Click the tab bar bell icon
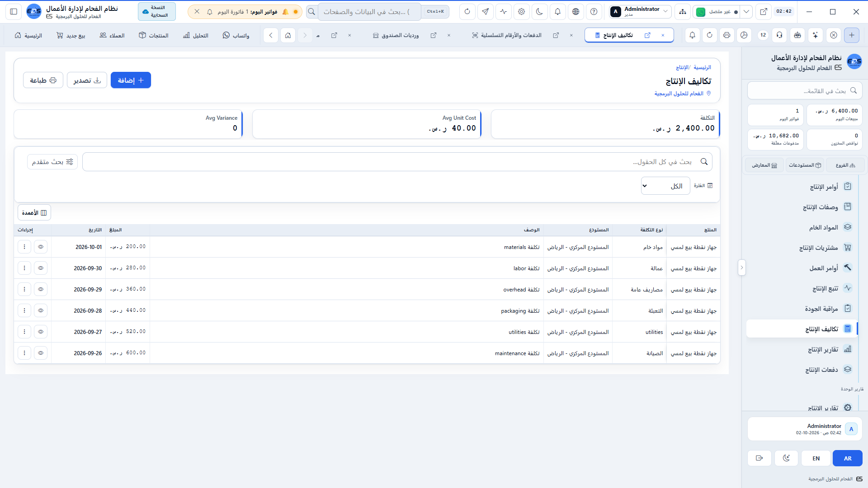This screenshot has width=868, height=488. coord(692,35)
